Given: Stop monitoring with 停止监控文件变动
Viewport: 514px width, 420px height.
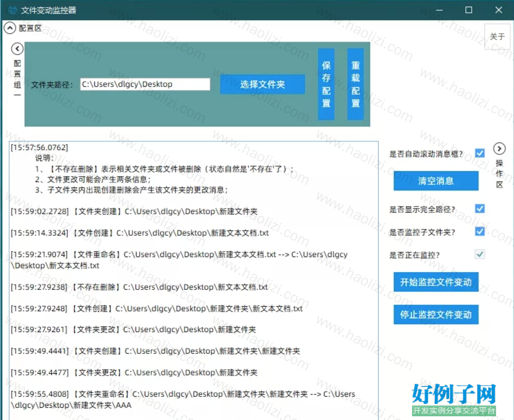Looking at the screenshot, I should tap(436, 314).
